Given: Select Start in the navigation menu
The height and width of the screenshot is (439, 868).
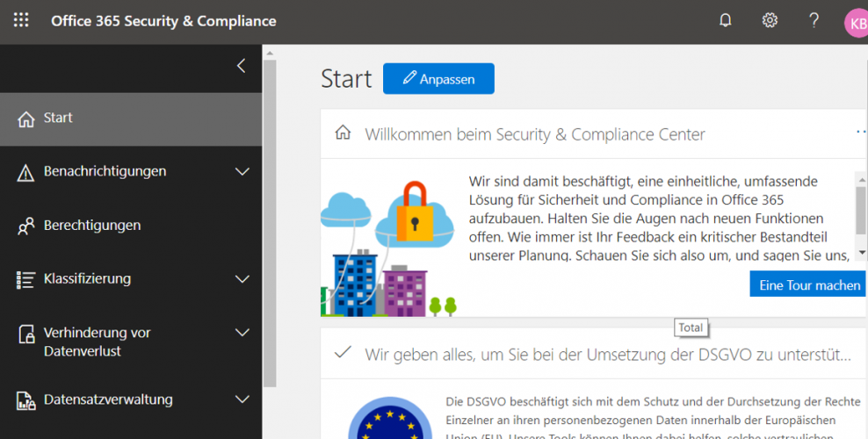Looking at the screenshot, I should [131, 119].
